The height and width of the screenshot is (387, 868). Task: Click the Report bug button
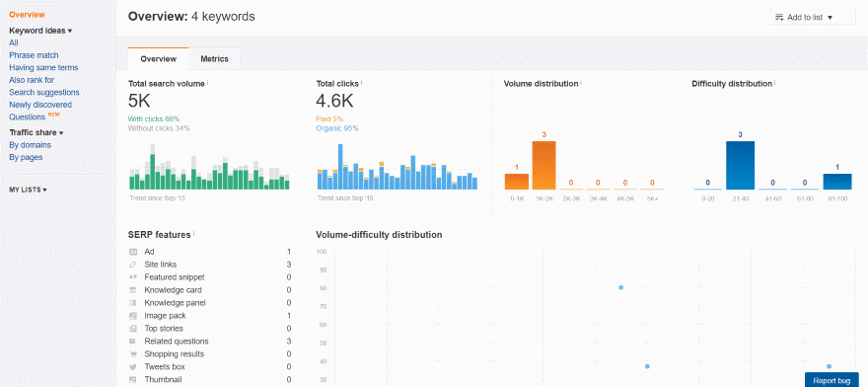pos(832,380)
